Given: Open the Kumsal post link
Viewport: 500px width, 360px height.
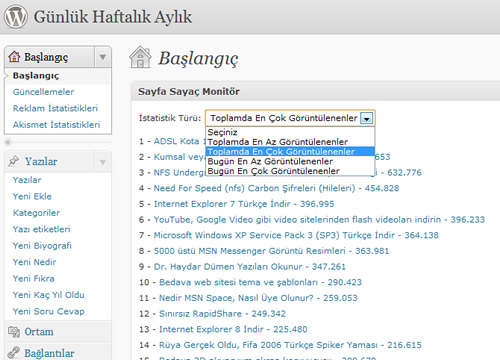Looking at the screenshot, I should [179, 157].
